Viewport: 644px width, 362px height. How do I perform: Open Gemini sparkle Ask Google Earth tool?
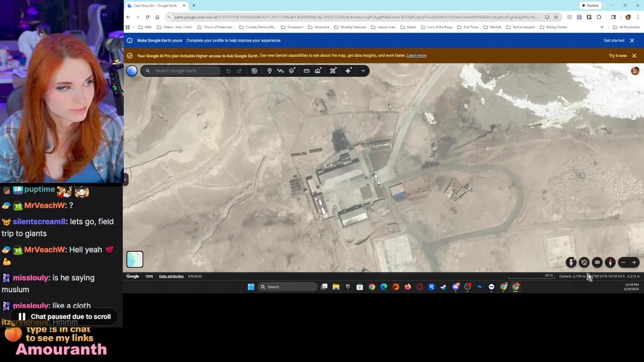click(x=348, y=71)
